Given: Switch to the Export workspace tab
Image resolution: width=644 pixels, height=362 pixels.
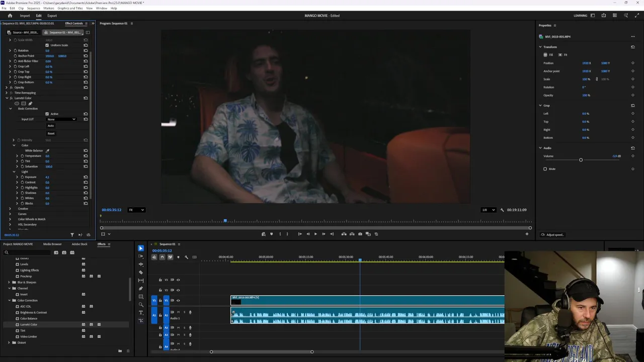Looking at the screenshot, I should pos(52,16).
